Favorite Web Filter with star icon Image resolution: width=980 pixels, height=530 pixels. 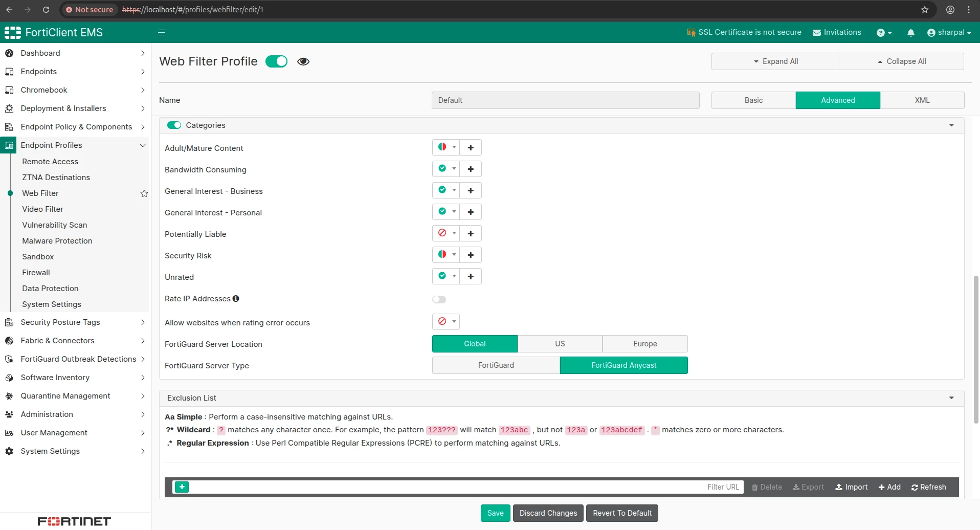[144, 193]
